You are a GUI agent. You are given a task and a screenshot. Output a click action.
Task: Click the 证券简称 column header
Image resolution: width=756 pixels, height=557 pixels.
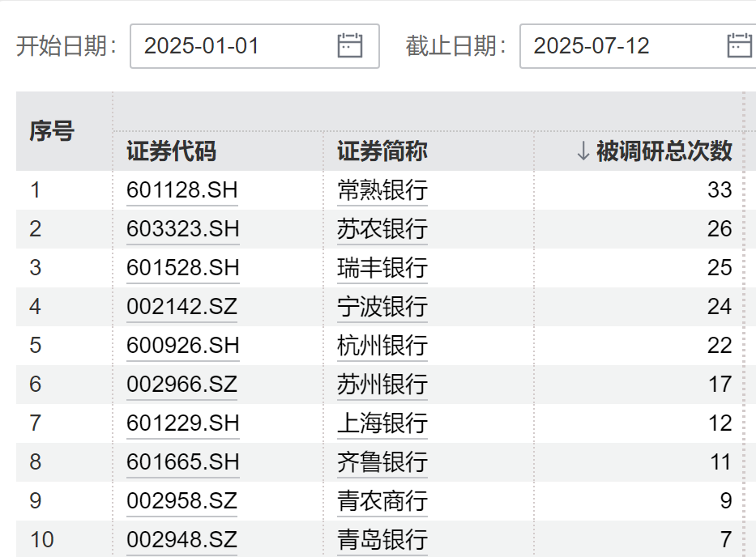(x=382, y=151)
